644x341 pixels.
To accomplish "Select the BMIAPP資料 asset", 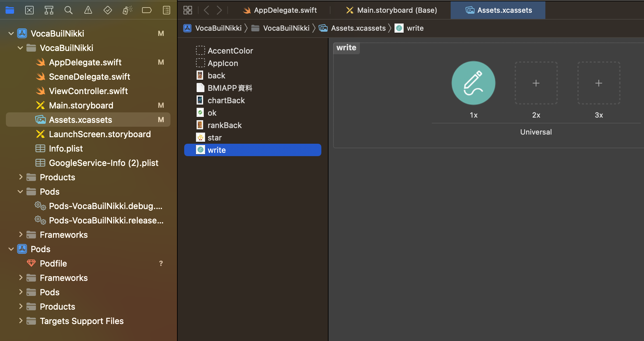I will pos(253,88).
